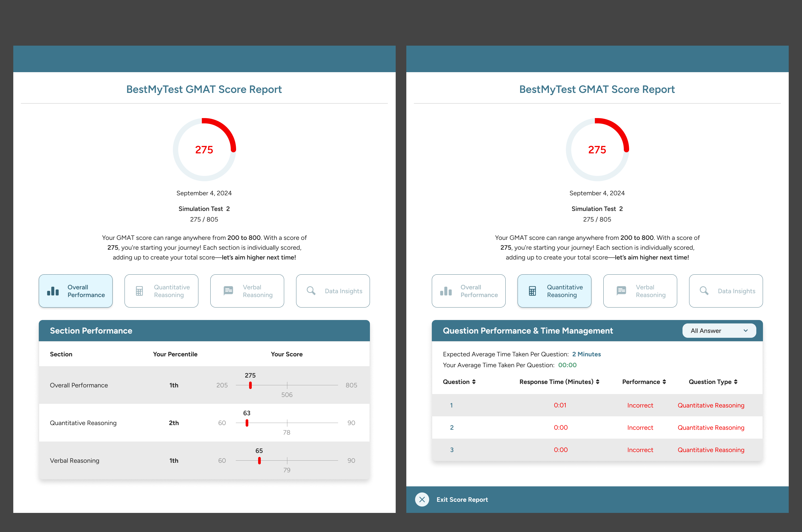Click '1th' percentile in Overall Performance row
802x532 pixels.
point(174,385)
